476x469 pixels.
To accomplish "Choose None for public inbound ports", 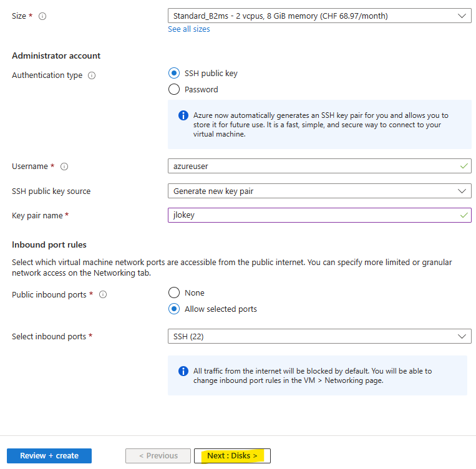I will tap(174, 293).
